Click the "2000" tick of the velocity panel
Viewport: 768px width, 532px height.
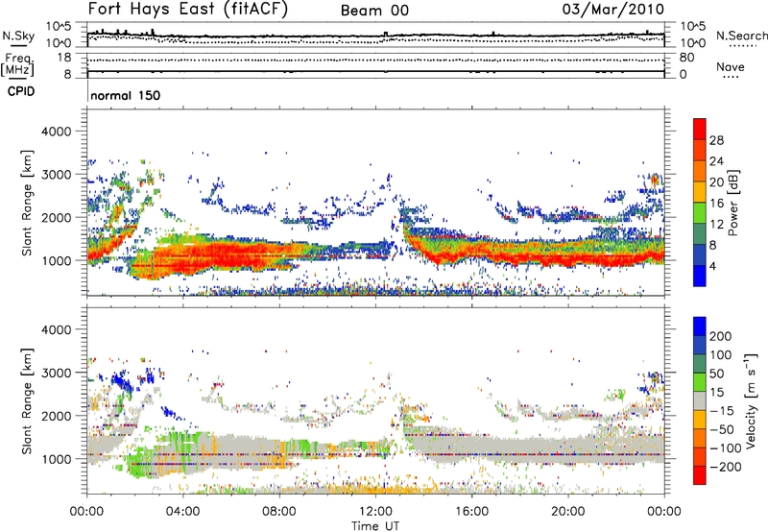pos(57,416)
